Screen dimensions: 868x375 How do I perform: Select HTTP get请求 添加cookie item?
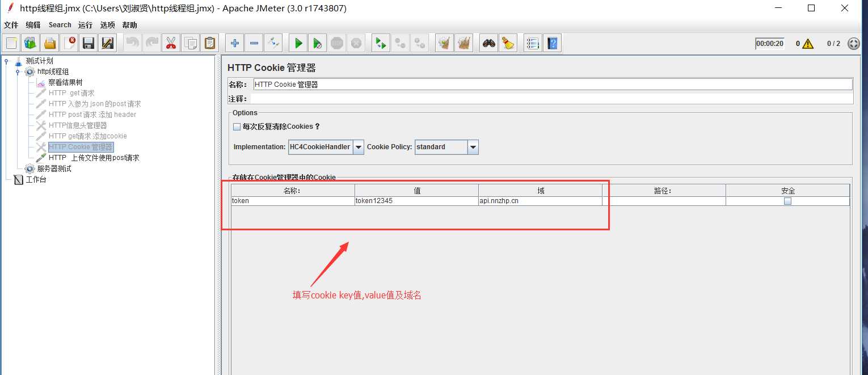pyautogui.click(x=88, y=136)
